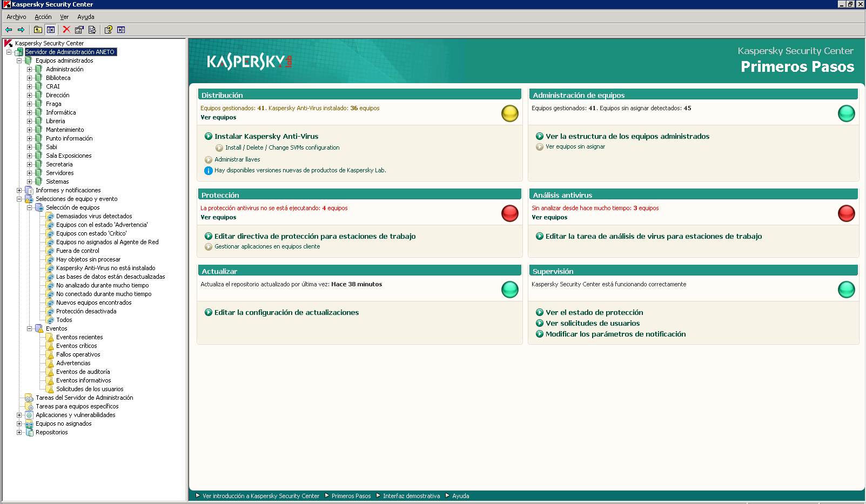
Task: Toggle the action pane visibility
Action: [121, 30]
